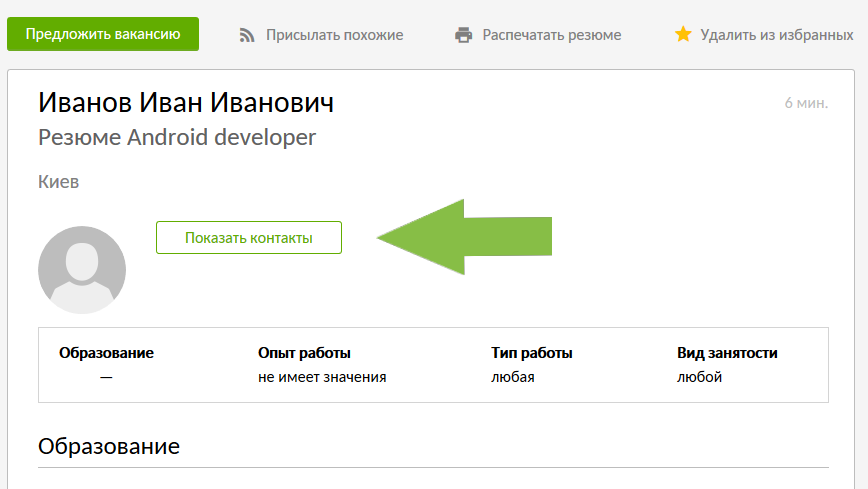Open the Присылать похожие link
The height and width of the screenshot is (489, 868).
334,35
